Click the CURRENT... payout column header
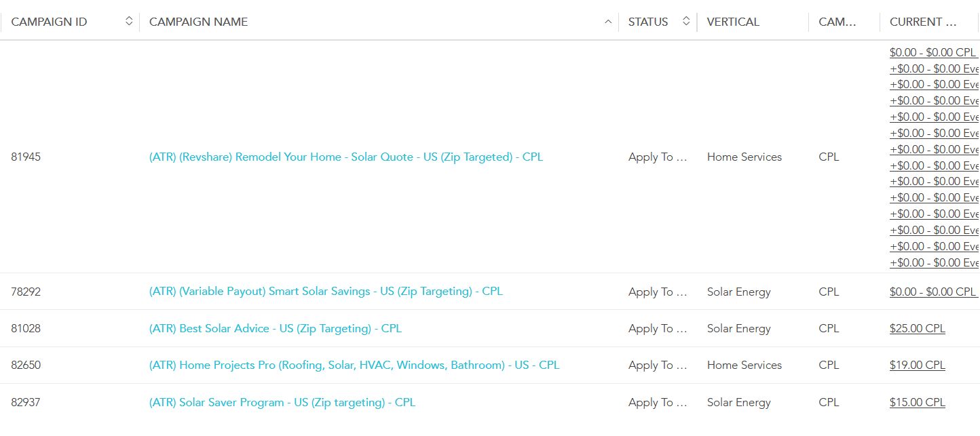 (x=923, y=22)
